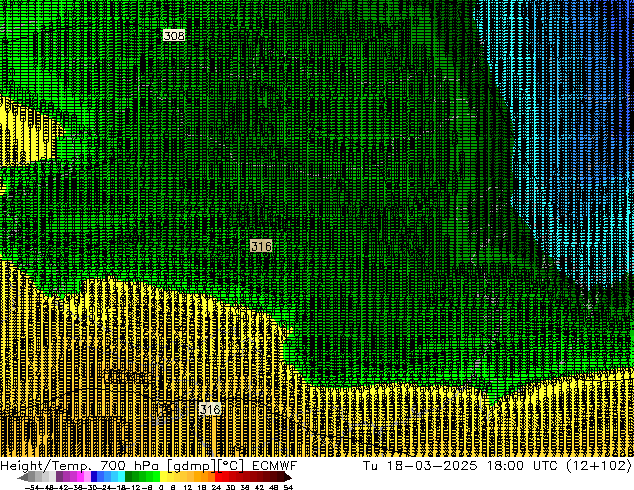Viewport: 634px width, 490px height.
Task: Click the 54 legend value
Action: 288,487
